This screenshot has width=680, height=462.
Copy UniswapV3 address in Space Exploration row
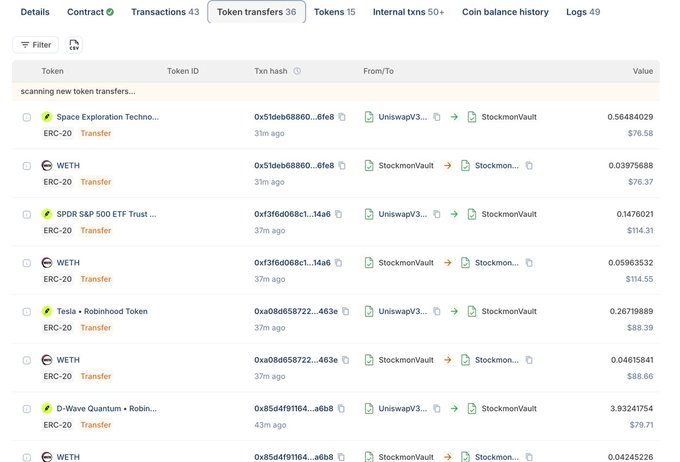437,117
